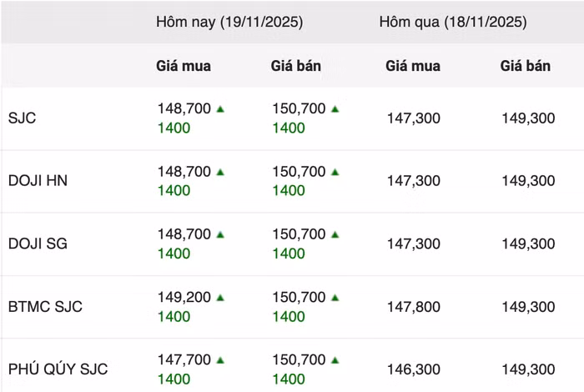This screenshot has height=392, width=584.
Task: Select the "Hôm nay (19/11/2025)" column header
Action: 229,23
